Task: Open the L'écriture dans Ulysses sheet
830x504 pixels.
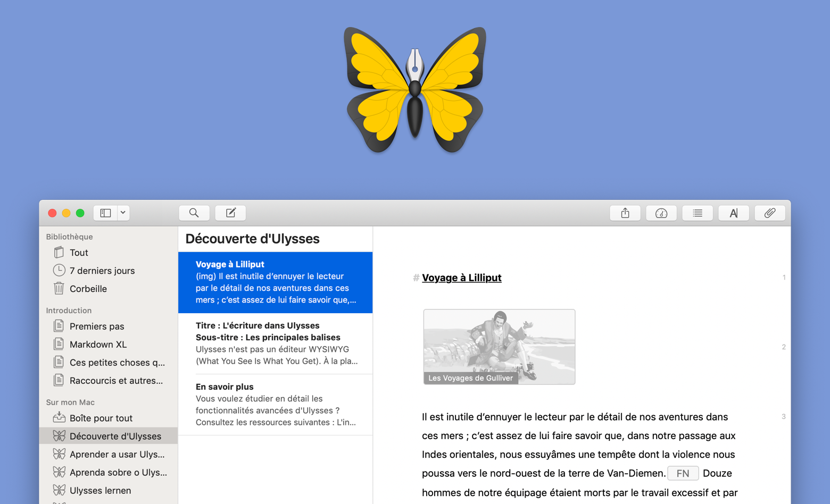Action: [x=276, y=343]
